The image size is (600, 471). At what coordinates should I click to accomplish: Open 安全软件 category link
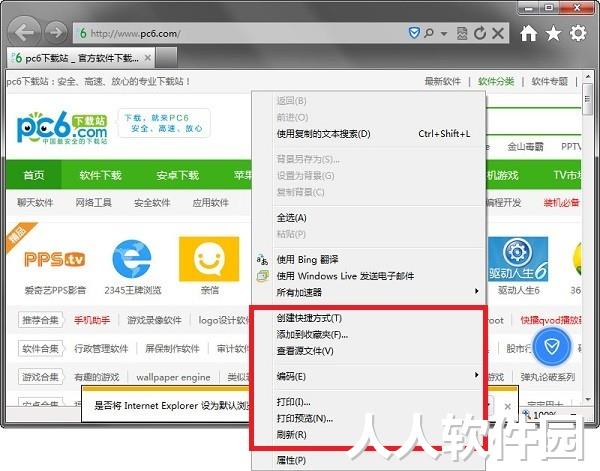pyautogui.click(x=152, y=202)
